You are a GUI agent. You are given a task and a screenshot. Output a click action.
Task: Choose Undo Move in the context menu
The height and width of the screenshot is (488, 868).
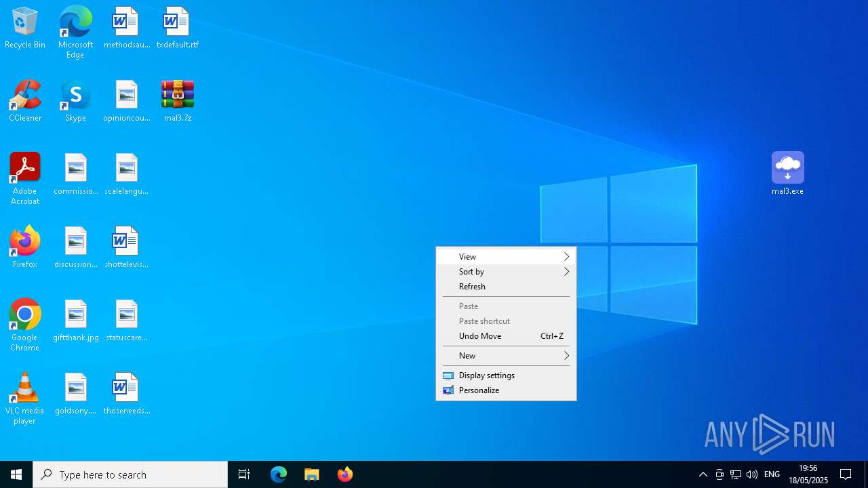506,336
